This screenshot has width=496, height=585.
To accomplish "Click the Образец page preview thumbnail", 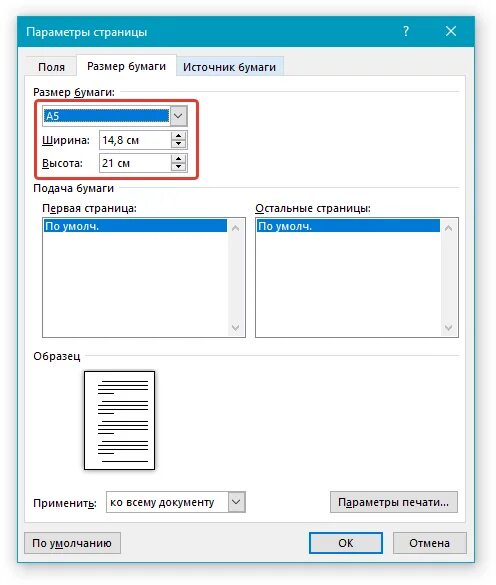I will tap(119, 420).
